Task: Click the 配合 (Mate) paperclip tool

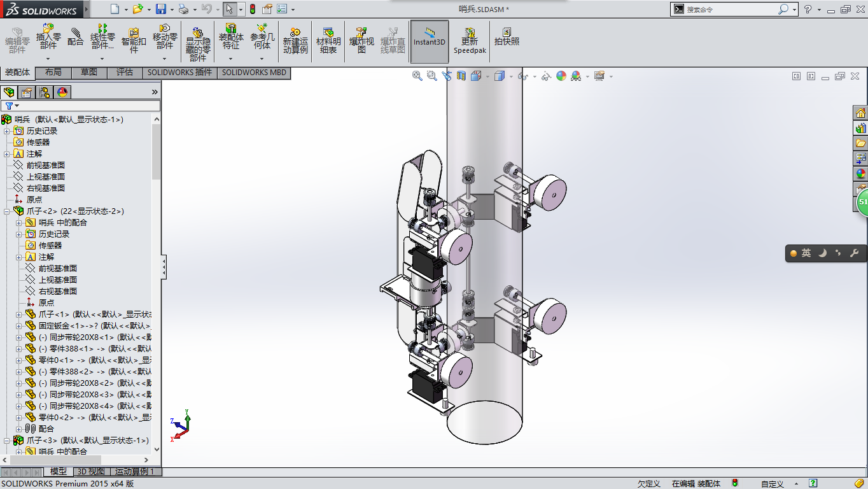Action: [x=76, y=37]
